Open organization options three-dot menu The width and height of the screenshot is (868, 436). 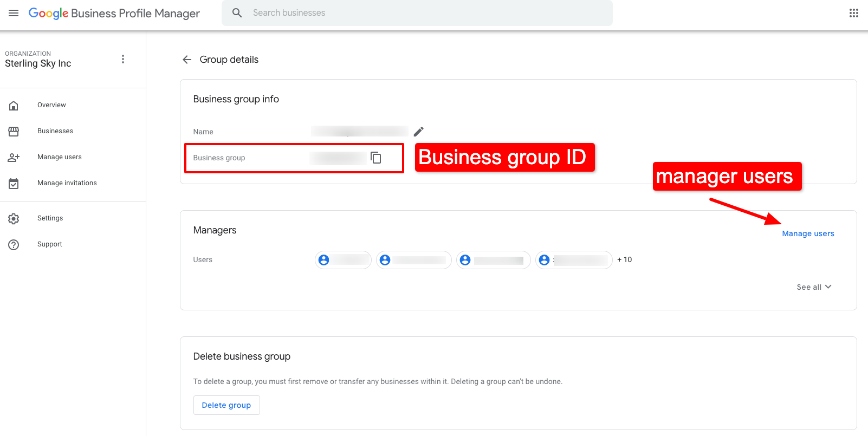click(123, 59)
